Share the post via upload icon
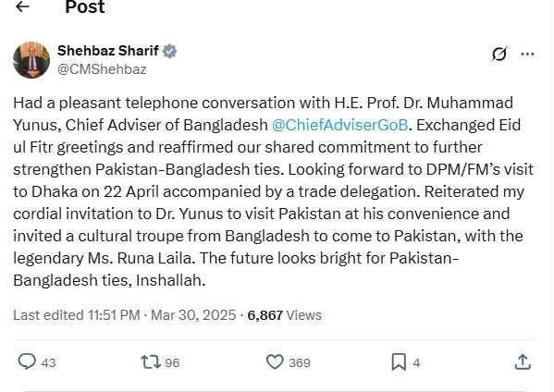 tap(523, 362)
